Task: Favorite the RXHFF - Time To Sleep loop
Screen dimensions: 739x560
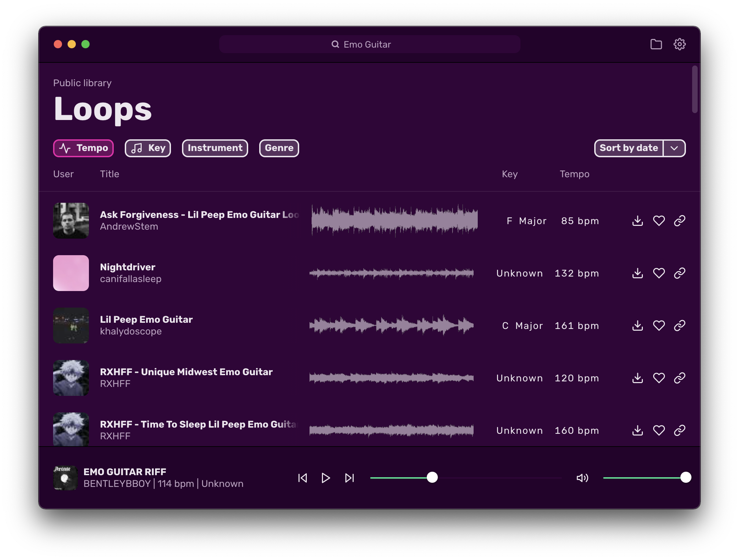Action: click(659, 430)
